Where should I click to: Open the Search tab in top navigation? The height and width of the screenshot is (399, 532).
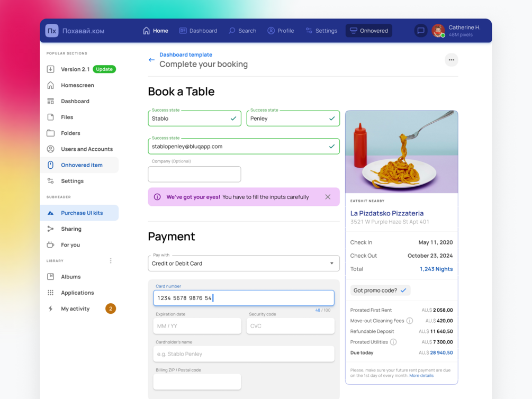242,31
